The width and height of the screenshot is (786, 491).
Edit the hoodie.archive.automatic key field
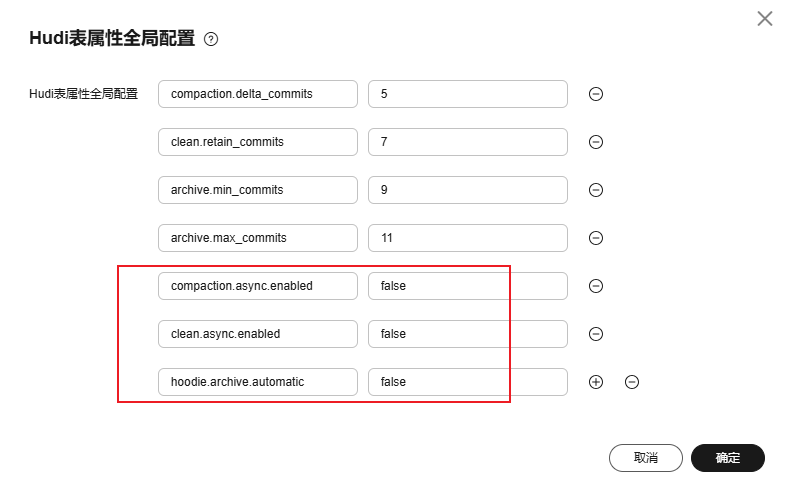click(258, 382)
